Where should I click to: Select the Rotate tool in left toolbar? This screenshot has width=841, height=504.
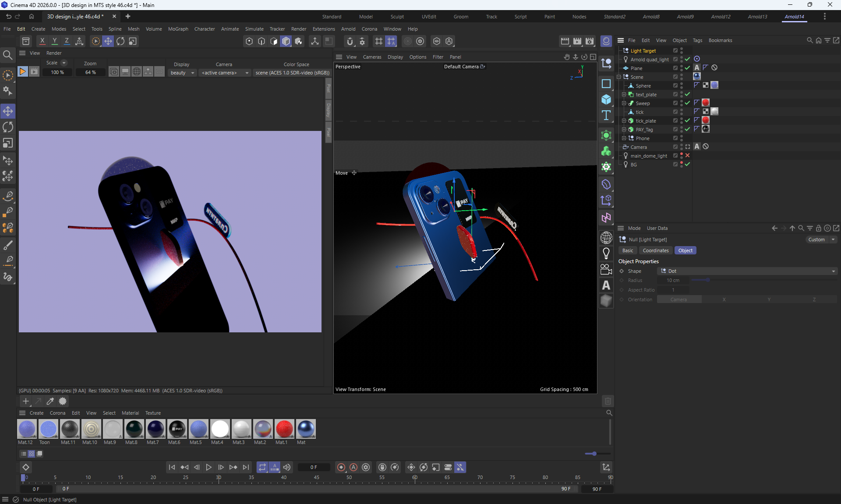click(8, 127)
